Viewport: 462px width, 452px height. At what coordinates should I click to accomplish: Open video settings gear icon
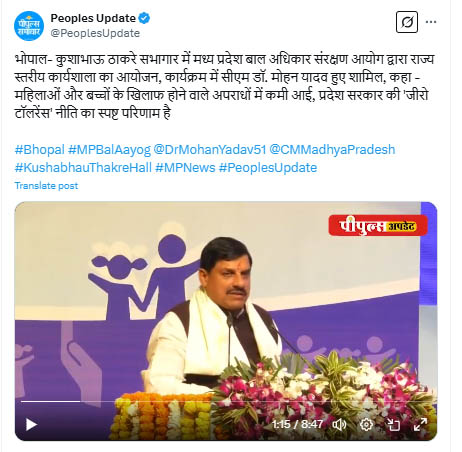[366, 425]
